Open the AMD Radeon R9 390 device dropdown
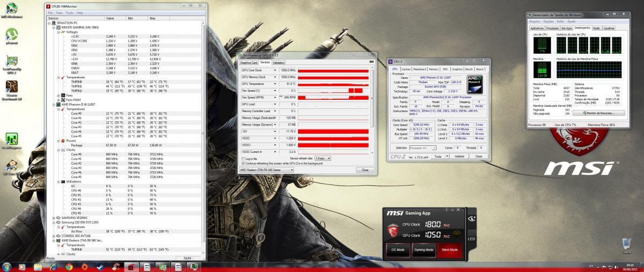 pyautogui.click(x=267, y=170)
